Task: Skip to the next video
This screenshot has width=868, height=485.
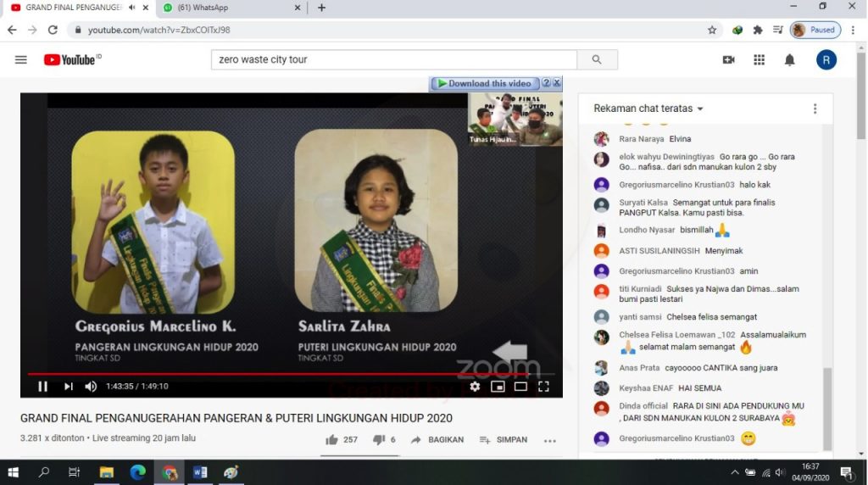Action: pyautogui.click(x=69, y=387)
